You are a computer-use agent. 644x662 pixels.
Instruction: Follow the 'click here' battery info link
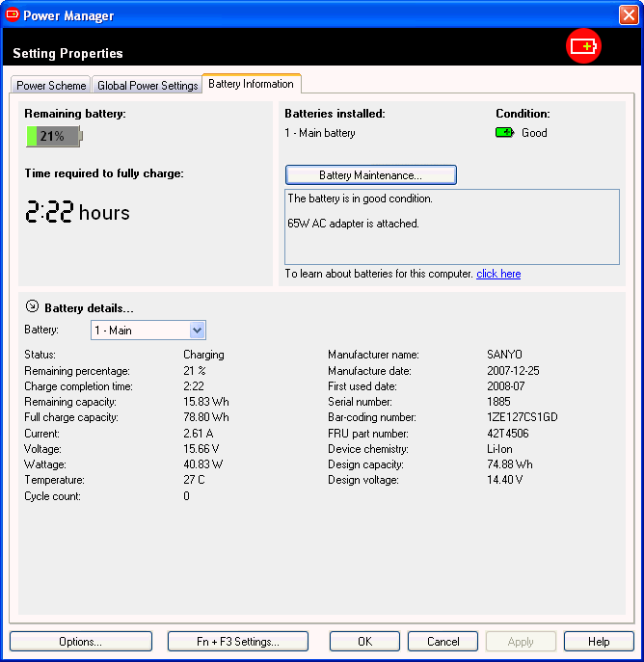(498, 274)
